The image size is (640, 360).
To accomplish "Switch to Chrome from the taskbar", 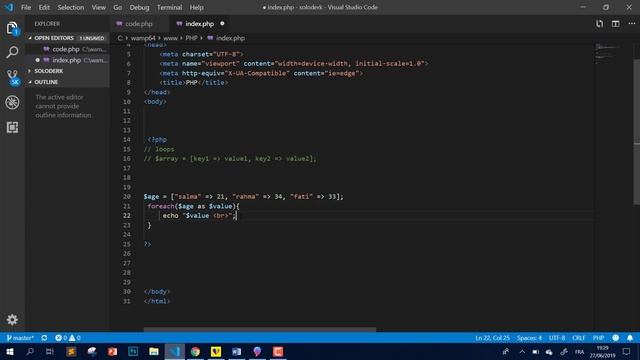I will click(x=195, y=351).
